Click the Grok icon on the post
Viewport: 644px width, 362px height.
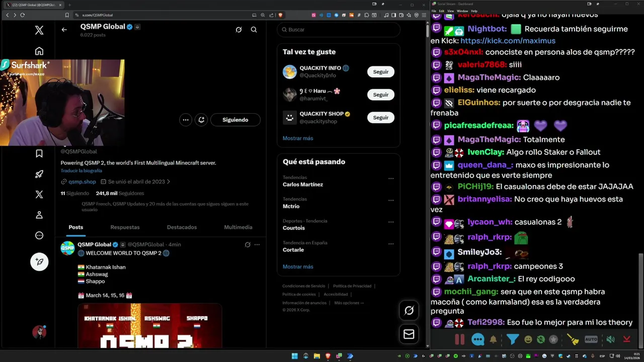(x=248, y=245)
